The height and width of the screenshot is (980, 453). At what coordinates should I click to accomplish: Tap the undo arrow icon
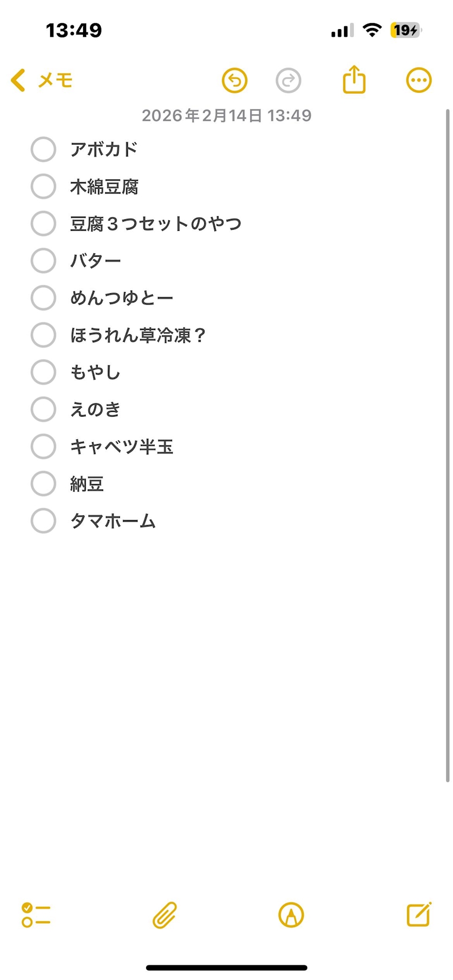pyautogui.click(x=235, y=81)
